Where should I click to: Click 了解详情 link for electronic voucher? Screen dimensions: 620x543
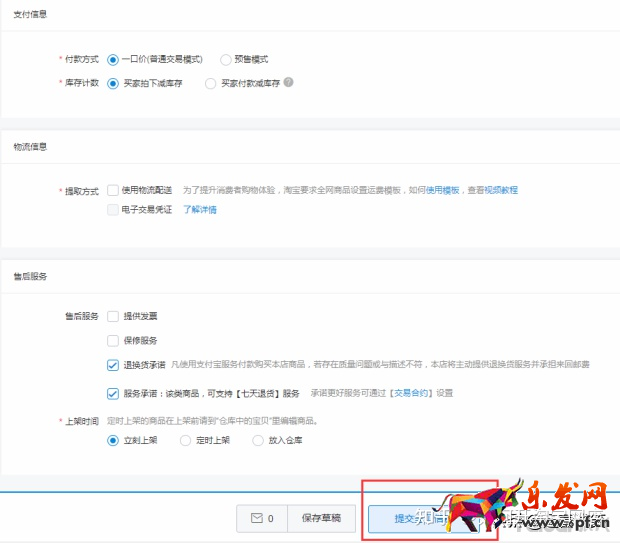tap(200, 210)
